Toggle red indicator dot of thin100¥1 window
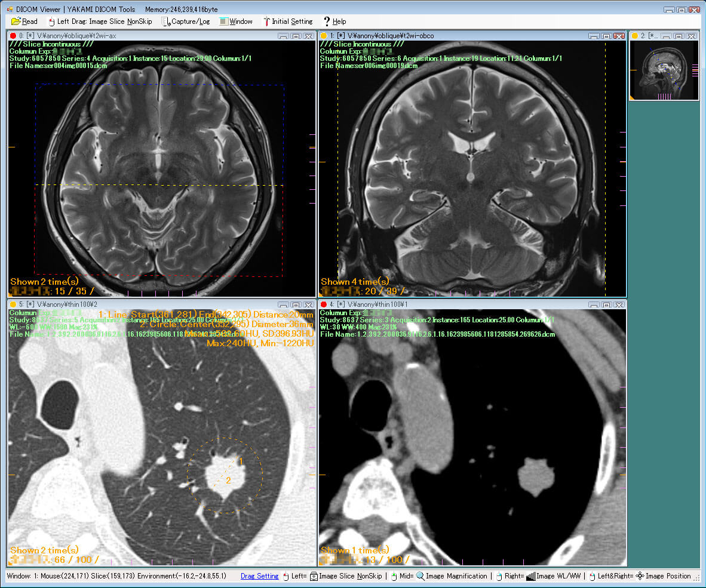This screenshot has height=588, width=706. (324, 304)
